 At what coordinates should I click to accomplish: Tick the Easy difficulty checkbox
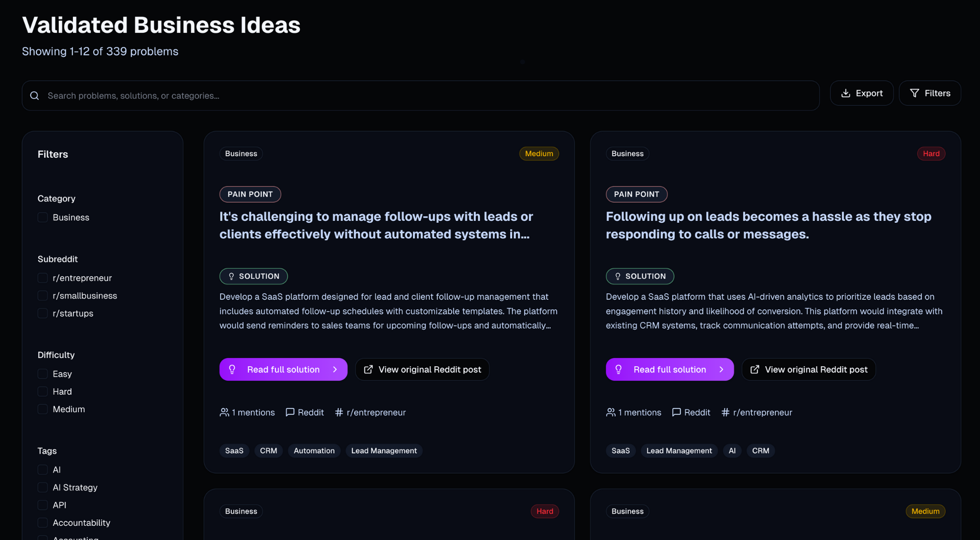point(43,374)
